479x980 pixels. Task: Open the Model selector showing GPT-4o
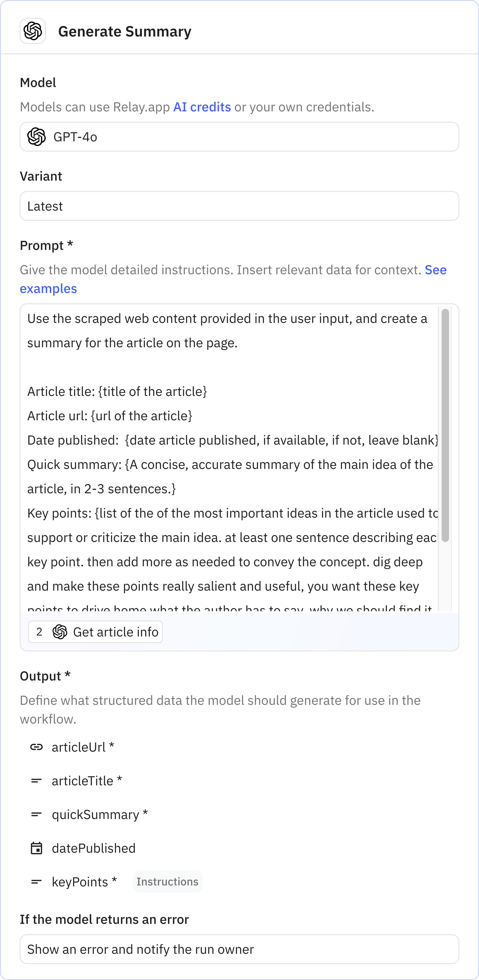pos(239,137)
